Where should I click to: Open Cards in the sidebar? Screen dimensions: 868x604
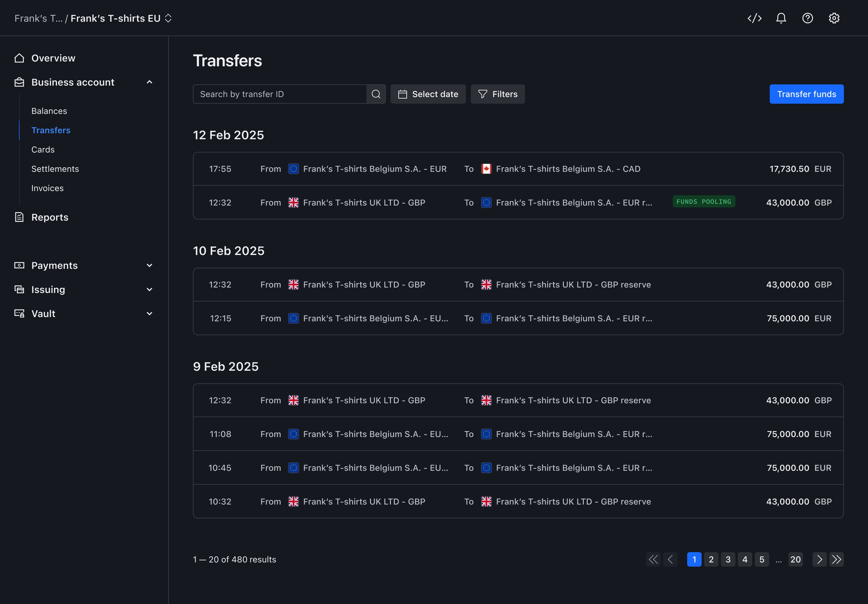(43, 150)
